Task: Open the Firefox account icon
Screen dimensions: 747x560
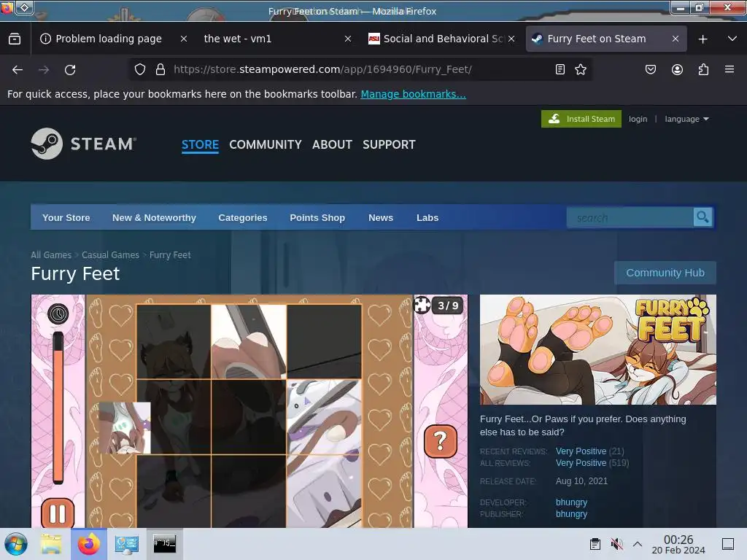Action: 677,69
